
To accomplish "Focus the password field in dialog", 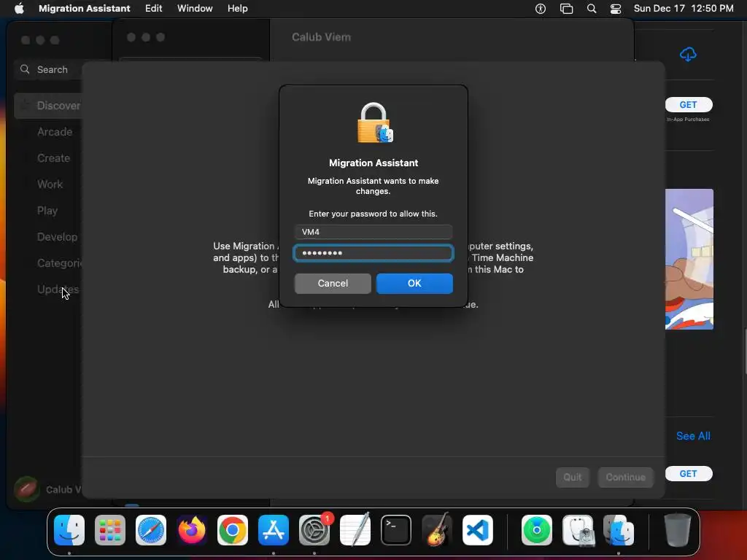I will pos(373,253).
